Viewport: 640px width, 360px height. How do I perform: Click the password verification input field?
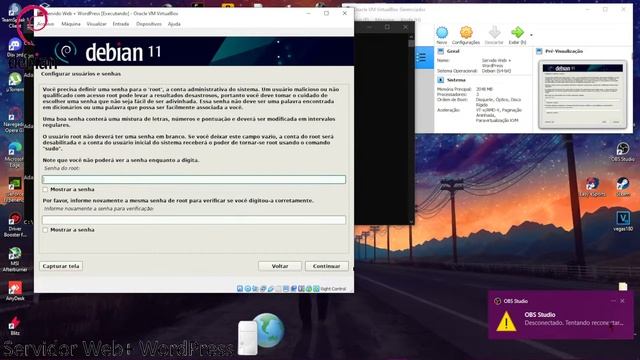194,220
